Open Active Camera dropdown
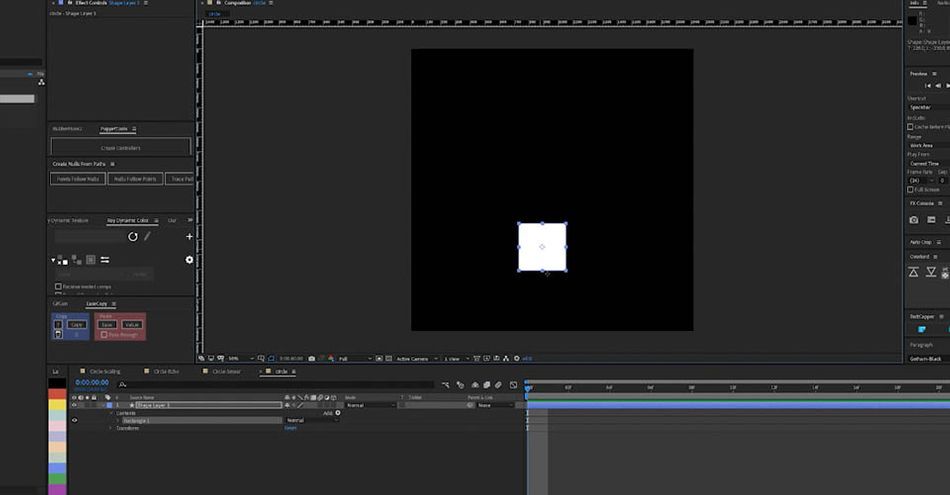 coord(417,359)
